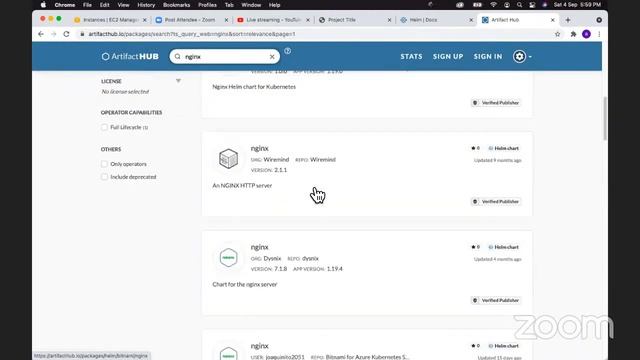Open the Chrome extensions puzzle icon

tap(573, 34)
